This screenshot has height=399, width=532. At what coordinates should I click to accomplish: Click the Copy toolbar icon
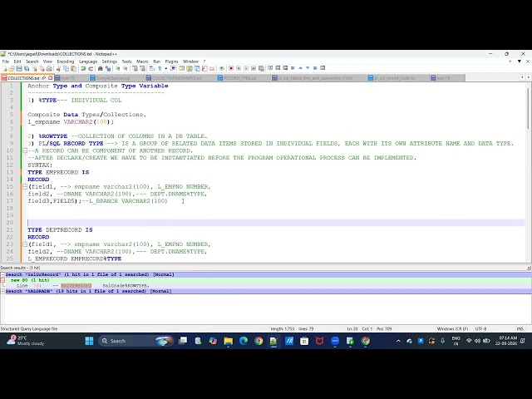click(66, 68)
